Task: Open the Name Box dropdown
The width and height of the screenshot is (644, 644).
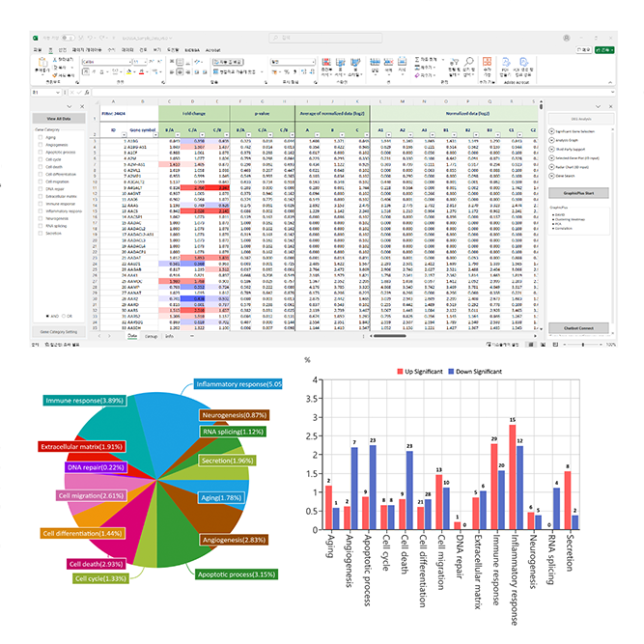Action: (x=57, y=93)
